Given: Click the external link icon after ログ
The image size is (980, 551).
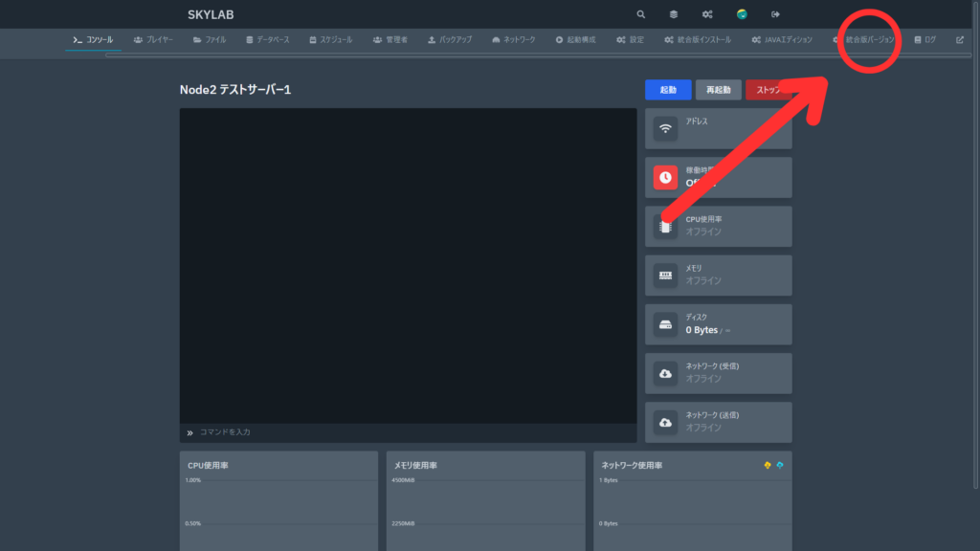Looking at the screenshot, I should [959, 40].
